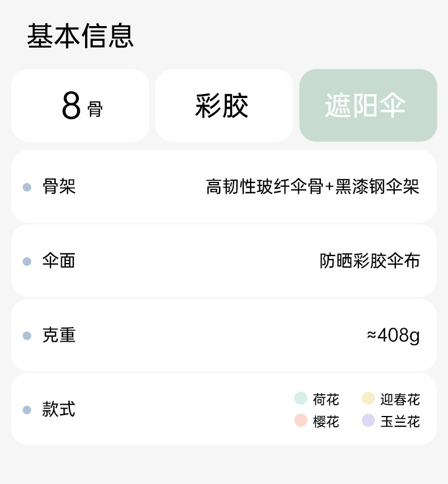Click the 基本信息 heading
This screenshot has height=484, width=448.
80,36
